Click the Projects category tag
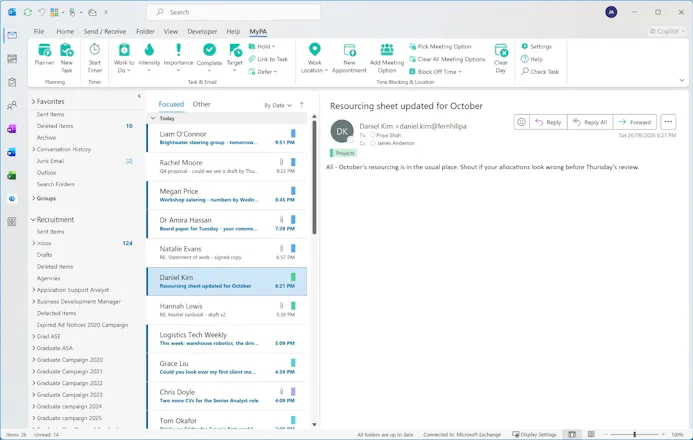The width and height of the screenshot is (693, 440). tap(343, 153)
